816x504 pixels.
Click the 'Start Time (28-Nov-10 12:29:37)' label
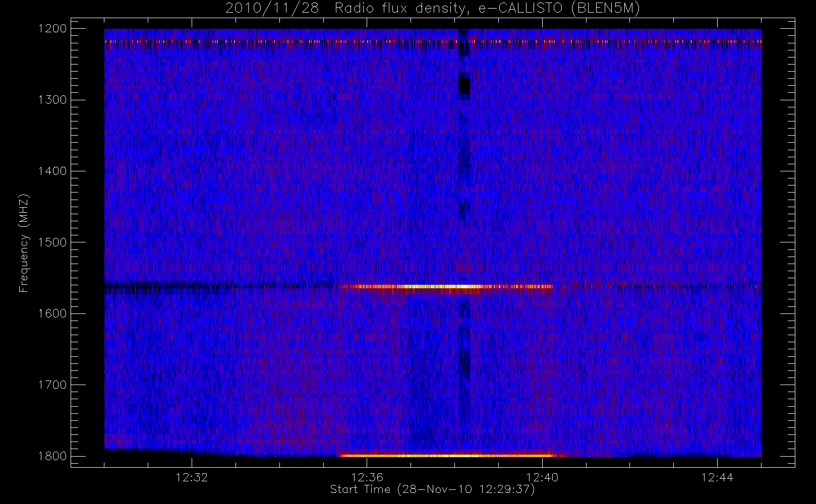pyautogui.click(x=432, y=489)
